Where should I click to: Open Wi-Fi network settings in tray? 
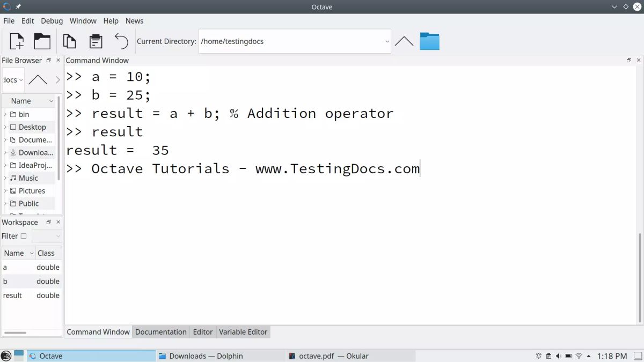[579, 356]
